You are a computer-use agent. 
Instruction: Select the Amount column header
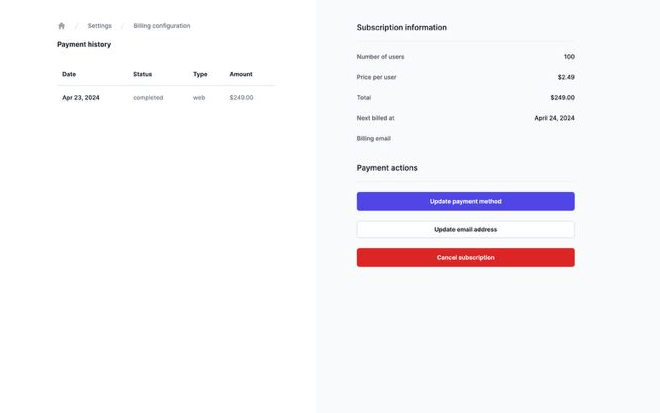pyautogui.click(x=241, y=74)
